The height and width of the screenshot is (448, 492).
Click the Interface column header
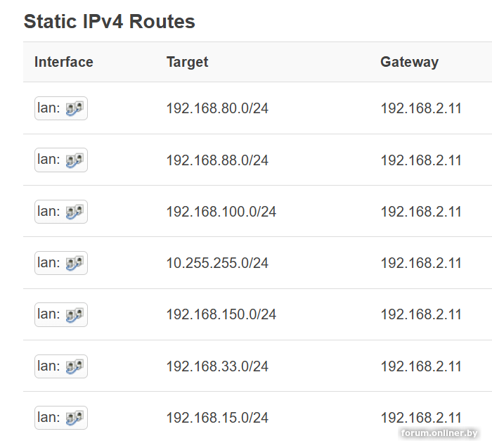tap(64, 62)
